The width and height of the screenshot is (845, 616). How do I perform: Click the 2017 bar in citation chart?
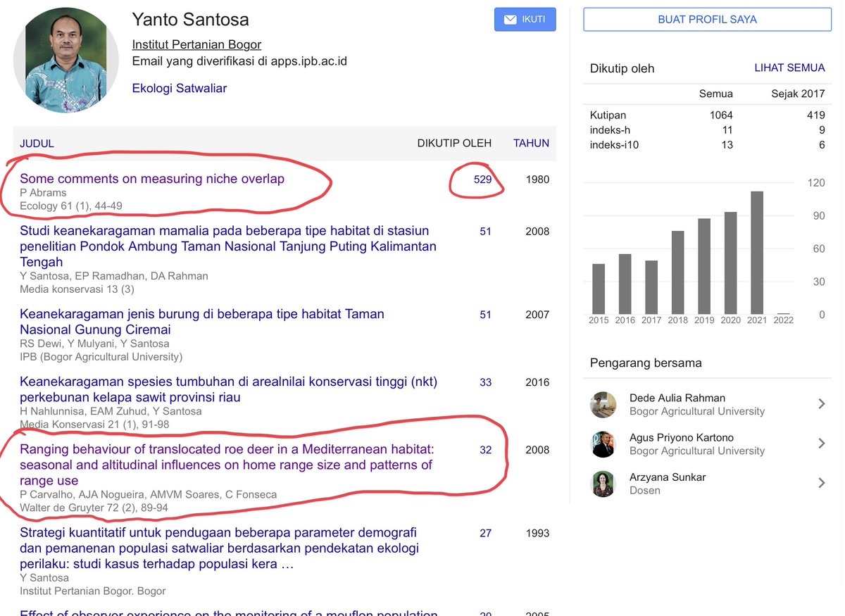(651, 287)
